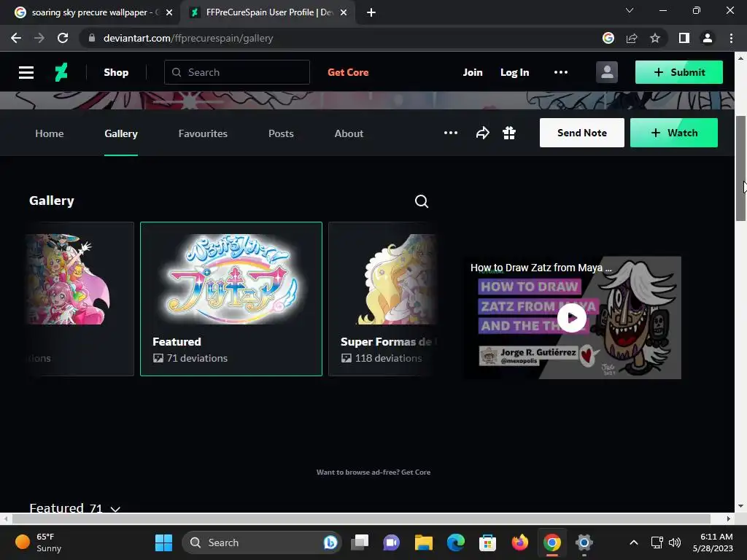Click the vertical page scrollbar thumb

(x=740, y=168)
